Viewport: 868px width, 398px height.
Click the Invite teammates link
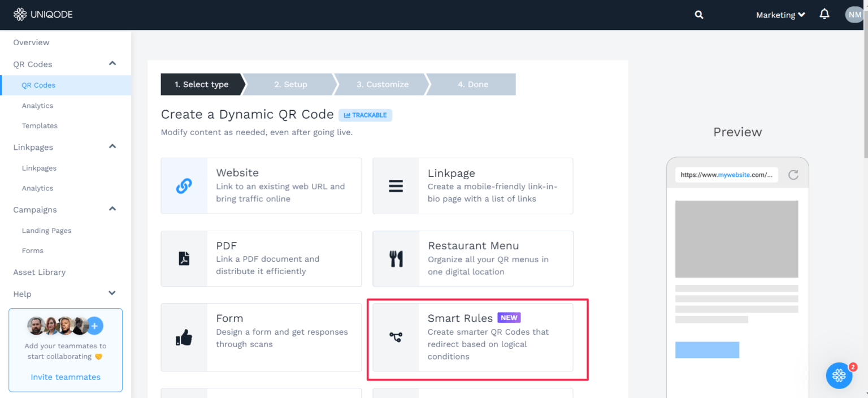coord(65,377)
